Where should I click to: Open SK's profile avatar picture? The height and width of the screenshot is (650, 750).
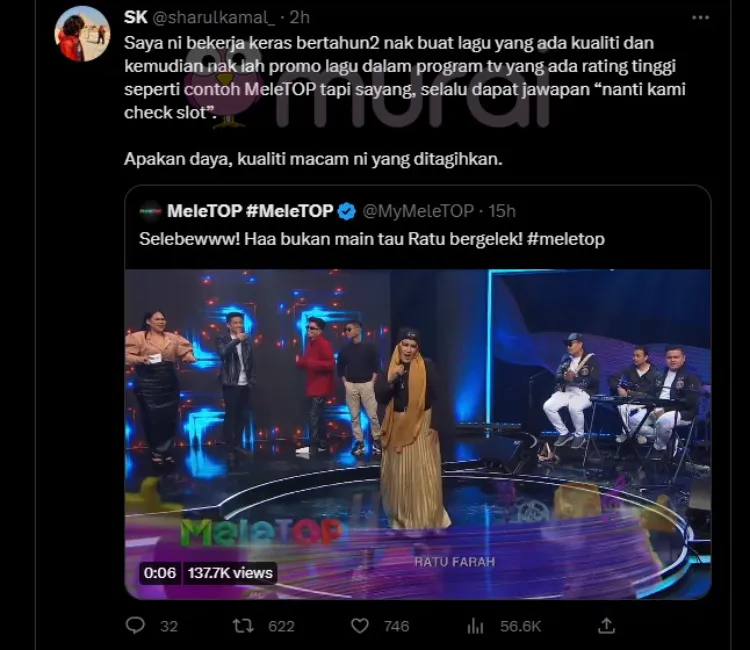click(x=83, y=34)
